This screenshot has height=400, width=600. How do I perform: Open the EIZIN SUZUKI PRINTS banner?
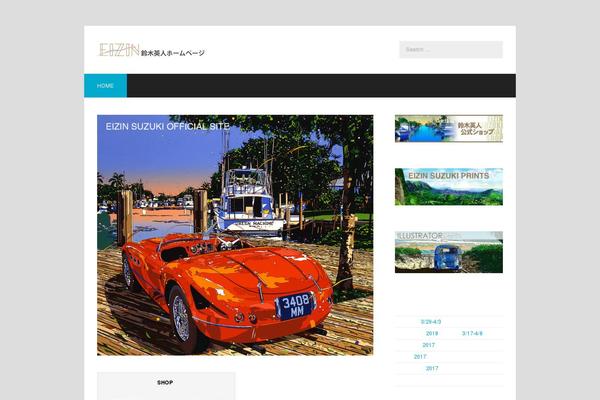click(x=449, y=187)
